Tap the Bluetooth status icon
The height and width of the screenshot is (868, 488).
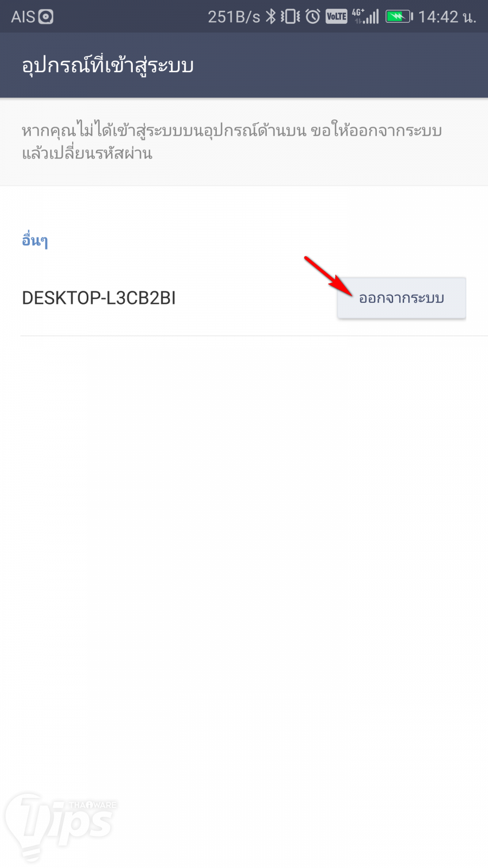[x=271, y=17]
